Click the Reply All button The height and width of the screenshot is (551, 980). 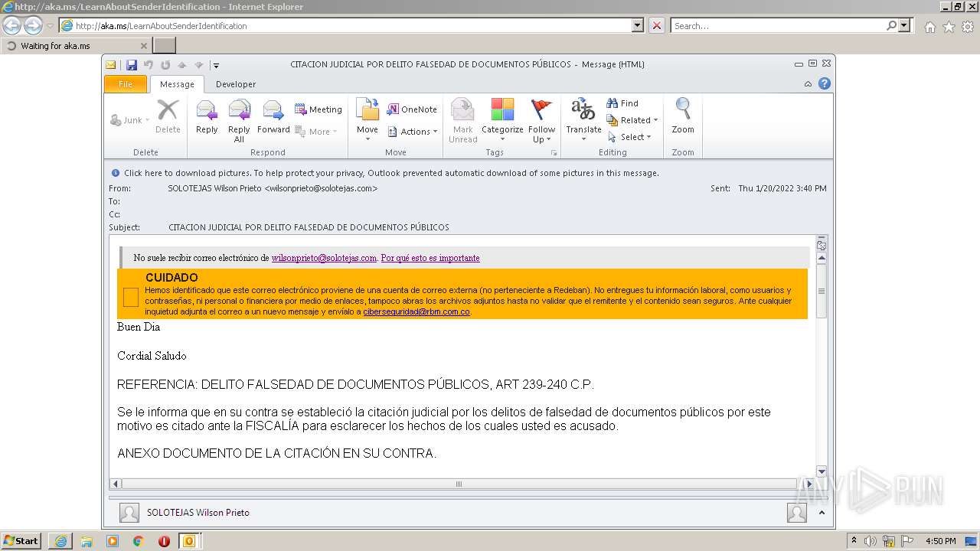click(239, 121)
